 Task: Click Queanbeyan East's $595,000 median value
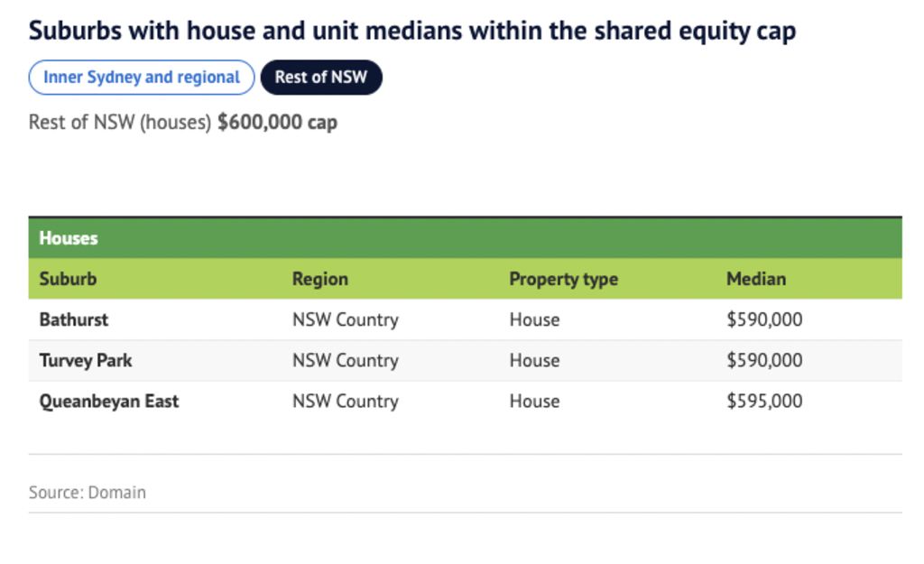(x=764, y=401)
